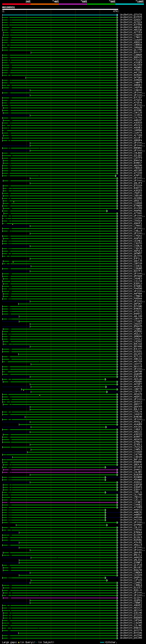Screen dimensions: 146x644
Task: Choose entry UniRef100_A8RDE0
Action: click(x=131, y=85)
